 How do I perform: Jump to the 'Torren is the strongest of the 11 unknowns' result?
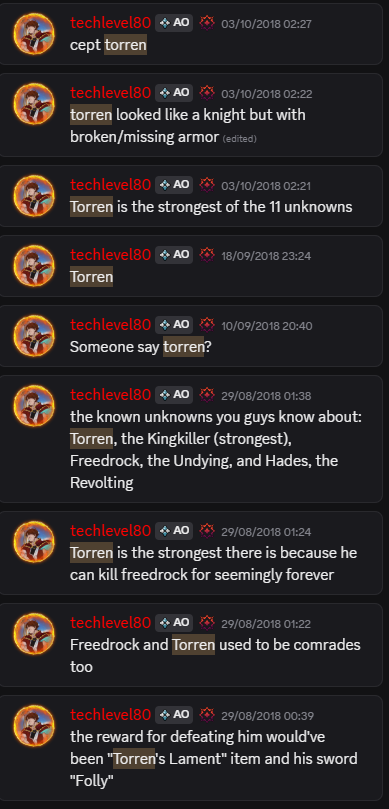pos(191,196)
